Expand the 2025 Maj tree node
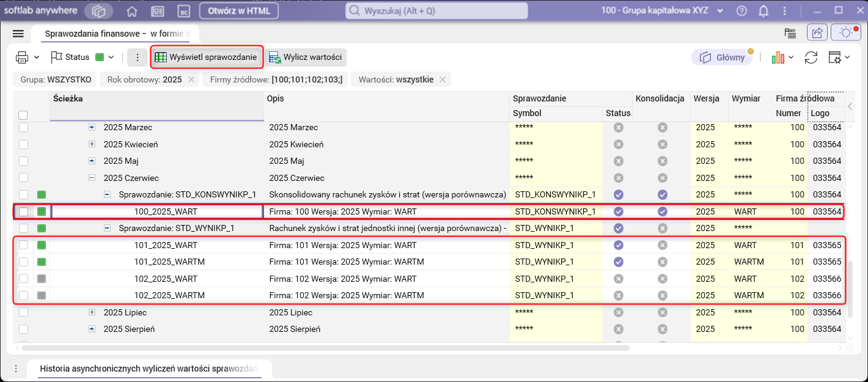This screenshot has width=868, height=382. click(x=92, y=161)
